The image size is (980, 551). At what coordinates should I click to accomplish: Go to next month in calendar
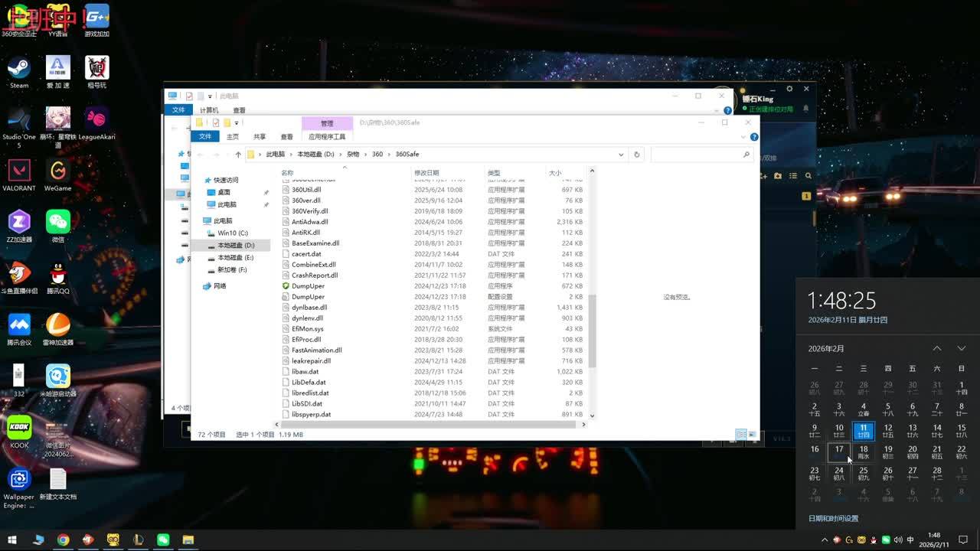pos(962,349)
